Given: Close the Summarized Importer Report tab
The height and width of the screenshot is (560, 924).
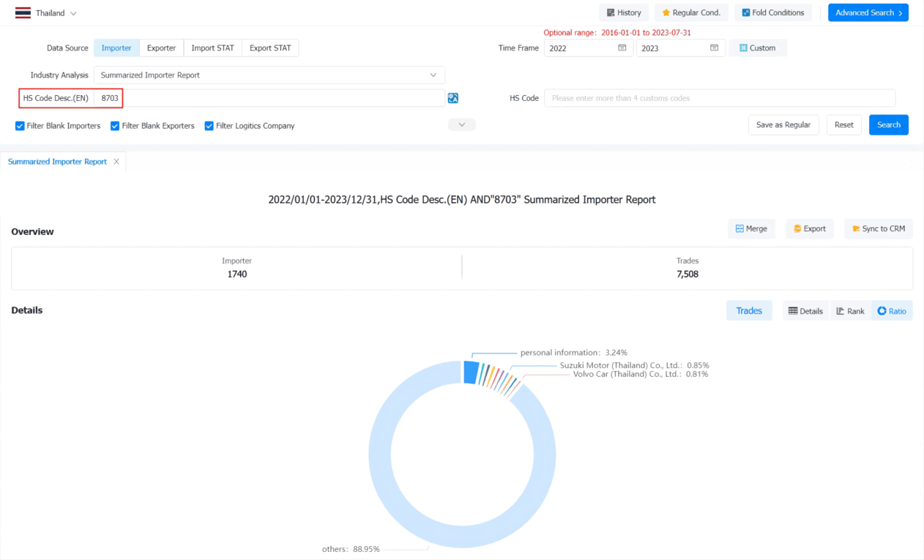Looking at the screenshot, I should [116, 162].
